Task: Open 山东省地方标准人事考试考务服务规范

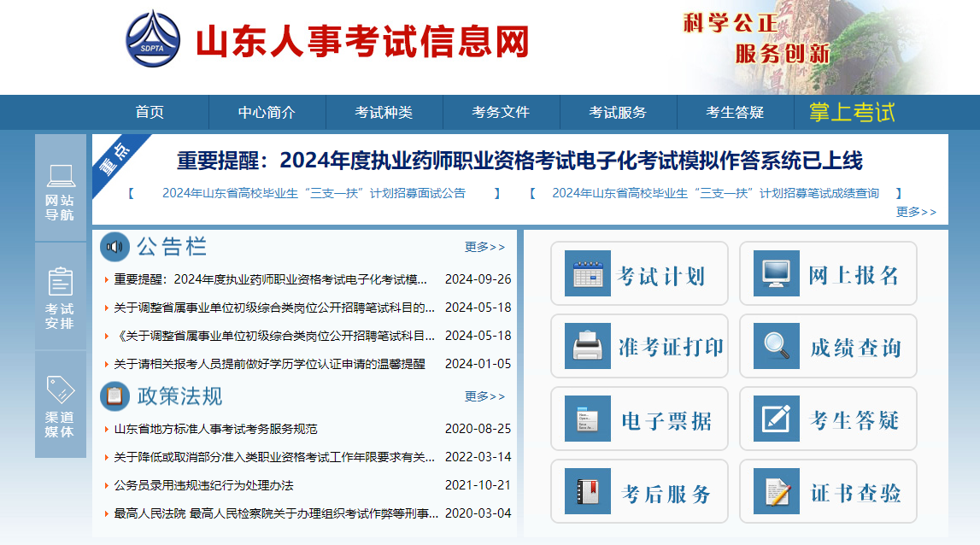Action: (215, 429)
